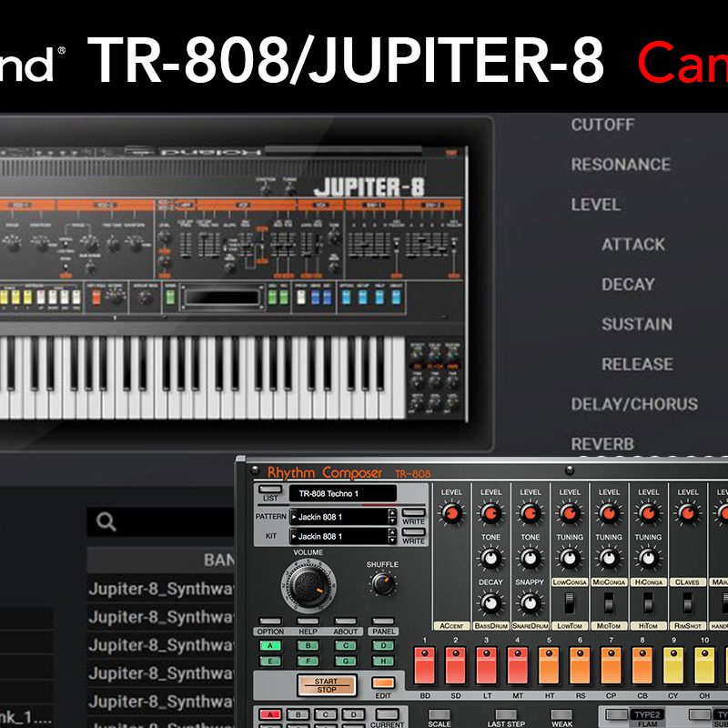
Task: Click the SCALE button
Action: (440, 714)
